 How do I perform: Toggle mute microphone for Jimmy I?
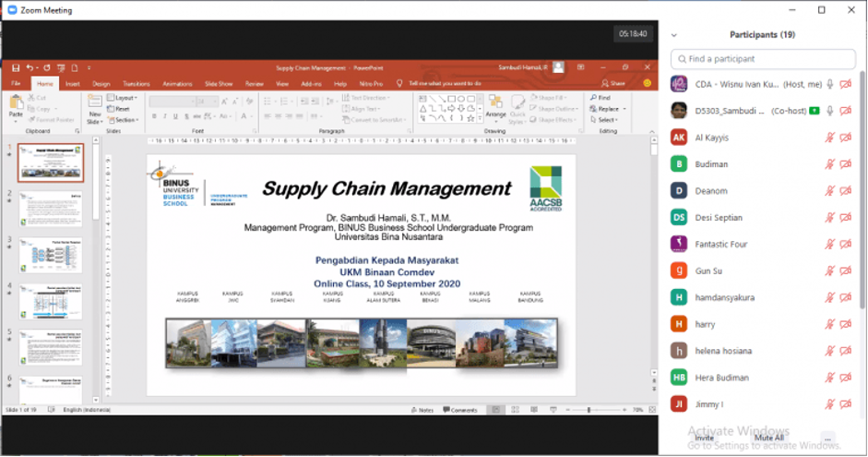click(829, 404)
